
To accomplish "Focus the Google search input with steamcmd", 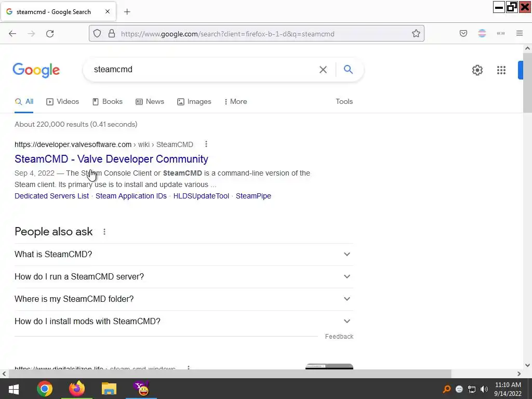I will click(x=204, y=70).
